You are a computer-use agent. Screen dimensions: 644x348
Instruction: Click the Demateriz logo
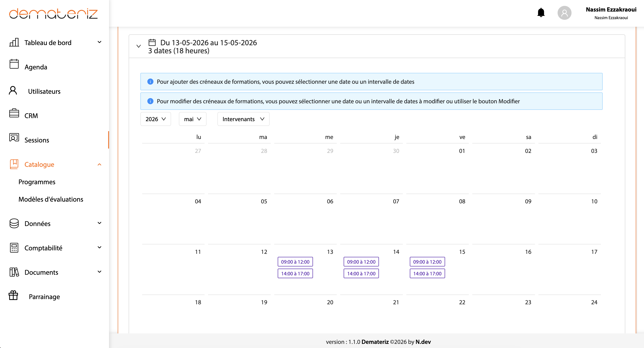pos(53,13)
